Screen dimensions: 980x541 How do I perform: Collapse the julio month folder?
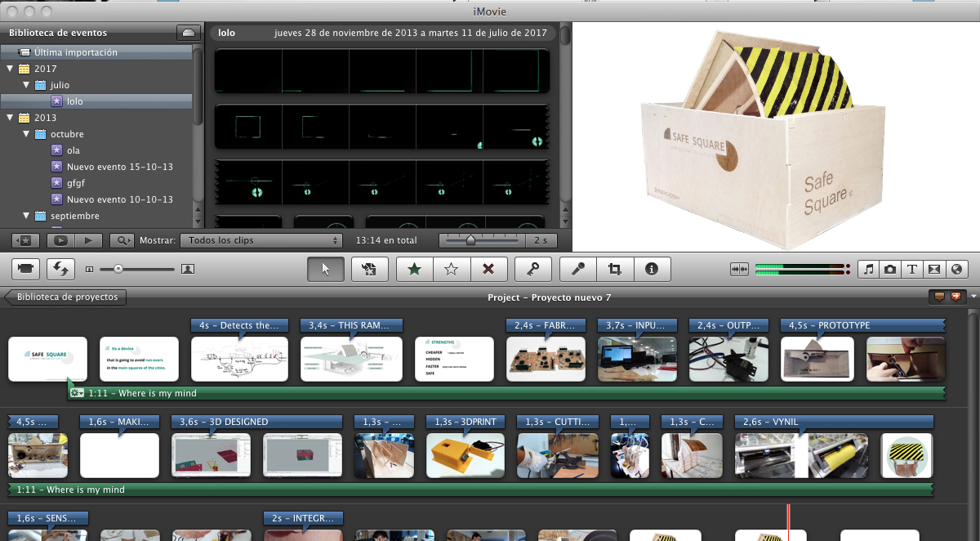[26, 85]
